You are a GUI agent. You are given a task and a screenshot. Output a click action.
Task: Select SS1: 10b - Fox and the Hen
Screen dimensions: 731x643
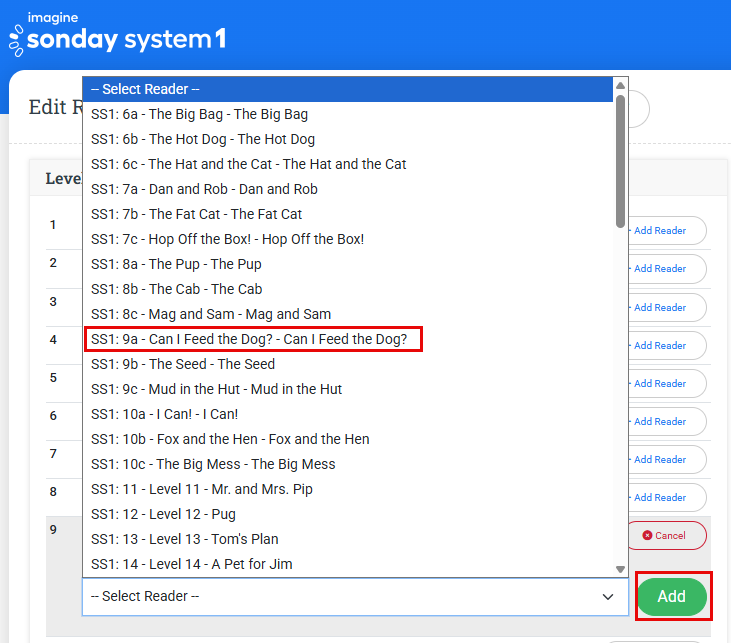[x=348, y=439]
